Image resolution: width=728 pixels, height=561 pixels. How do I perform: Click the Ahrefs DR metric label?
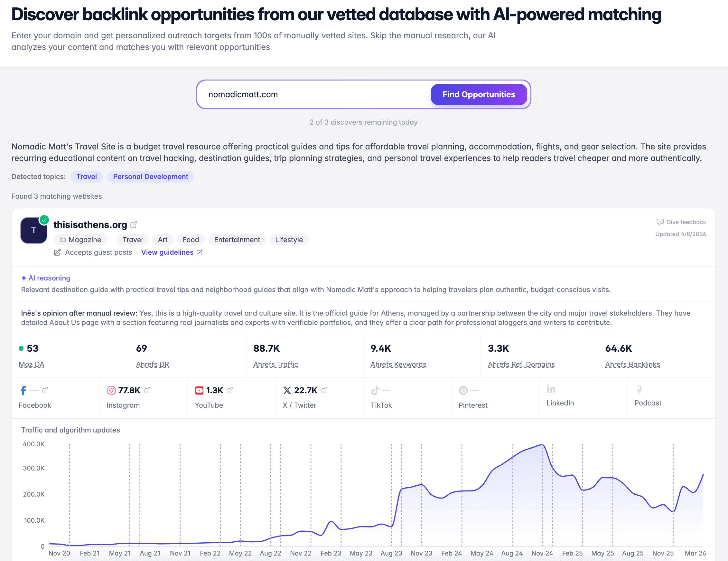(152, 365)
